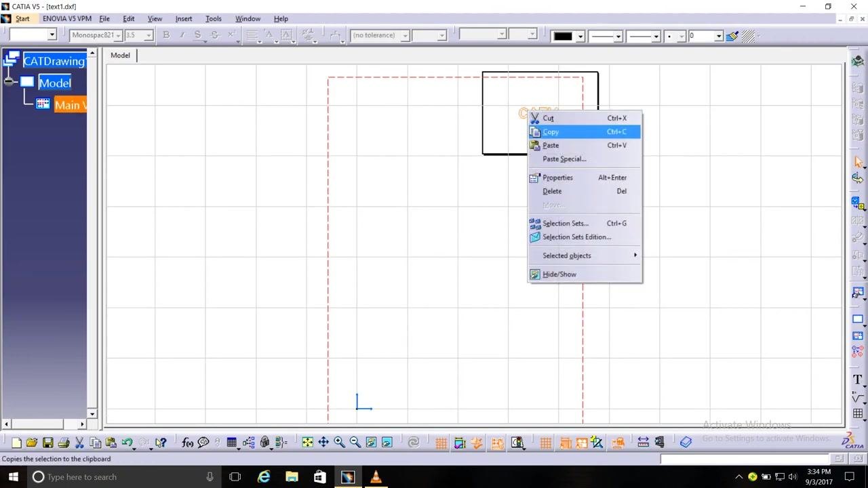Click the Undo arrow icon
This screenshot has width=868, height=488.
[127, 443]
